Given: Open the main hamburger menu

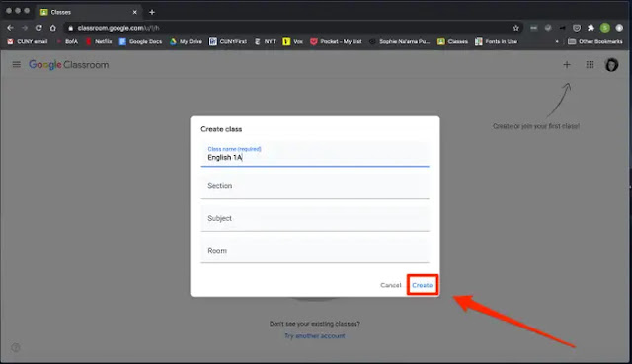Looking at the screenshot, I should pos(16,64).
